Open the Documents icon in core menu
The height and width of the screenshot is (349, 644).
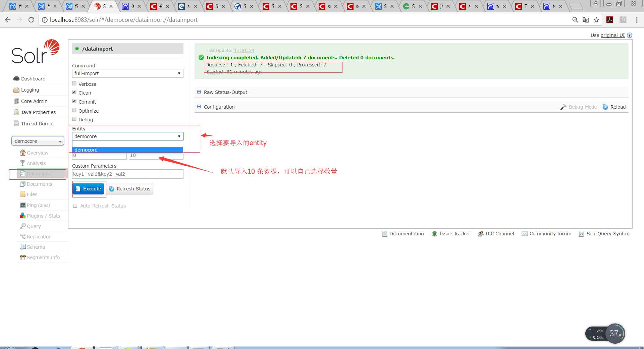point(22,184)
